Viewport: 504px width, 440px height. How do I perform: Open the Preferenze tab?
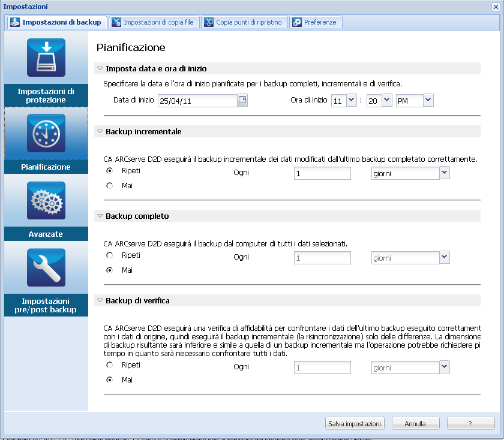[x=317, y=22]
